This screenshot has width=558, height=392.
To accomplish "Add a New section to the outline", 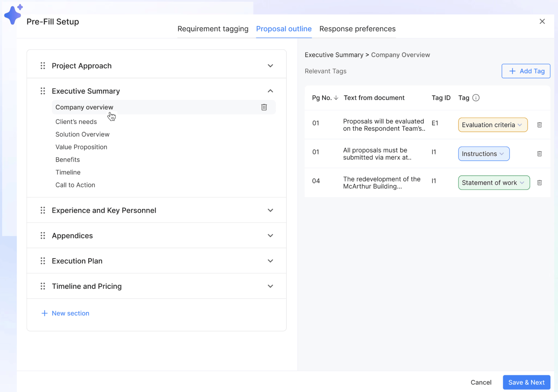I will click(65, 313).
